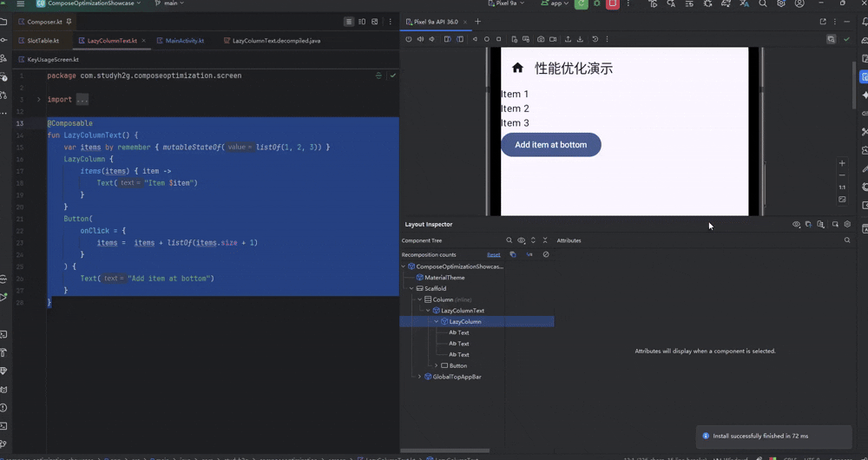This screenshot has width=868, height=460.
Task: Search attributes with magnifier icon
Action: tap(847, 240)
